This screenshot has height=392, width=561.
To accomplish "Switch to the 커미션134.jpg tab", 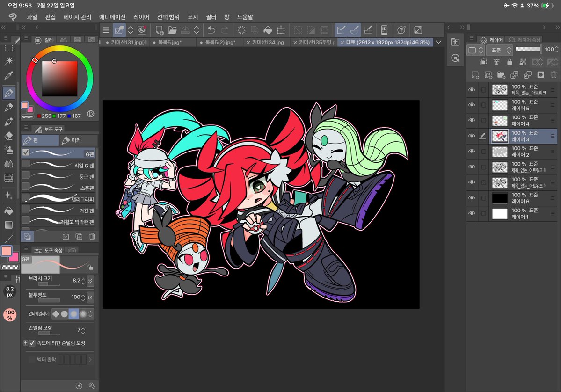I will pyautogui.click(x=268, y=42).
